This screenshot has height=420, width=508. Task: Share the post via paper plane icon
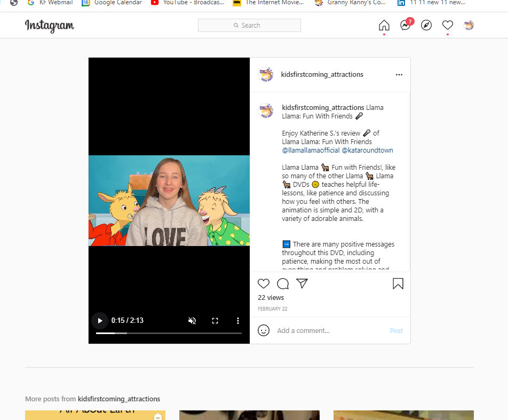pos(302,283)
